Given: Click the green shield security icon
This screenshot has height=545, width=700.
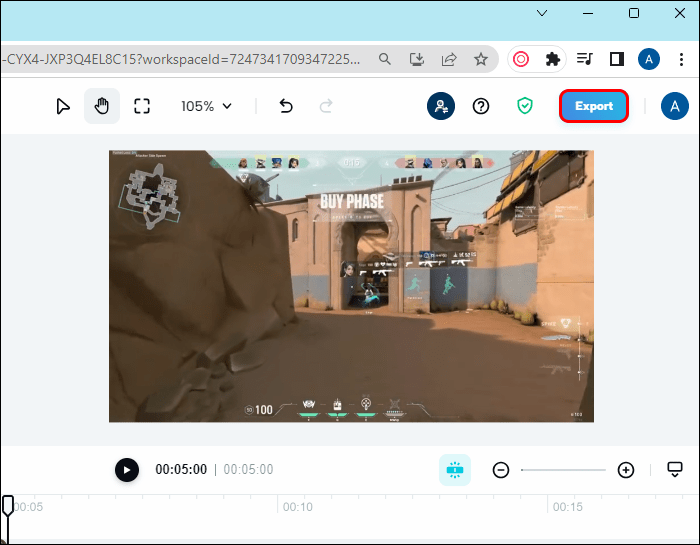Looking at the screenshot, I should click(525, 106).
